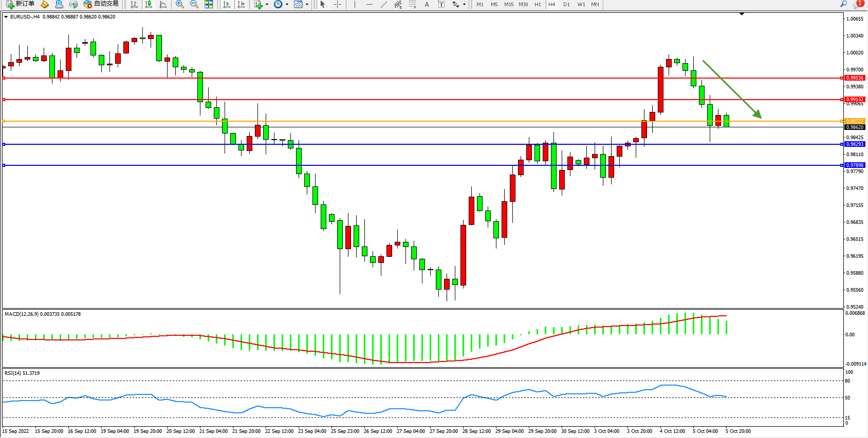
Task: Select the Fibonacci retracement tool
Action: (x=412, y=4)
